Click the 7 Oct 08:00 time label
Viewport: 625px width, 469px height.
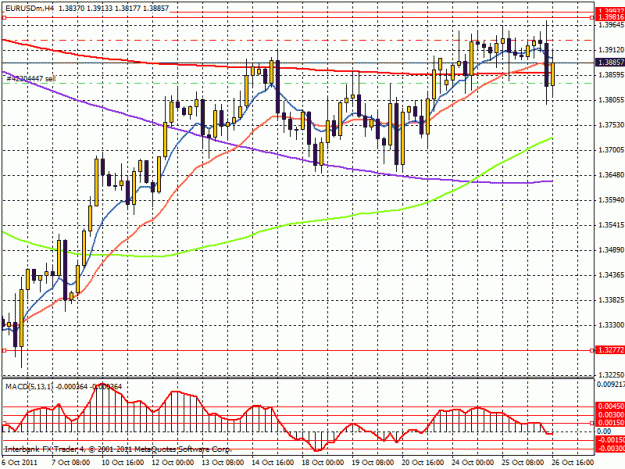pos(71,462)
